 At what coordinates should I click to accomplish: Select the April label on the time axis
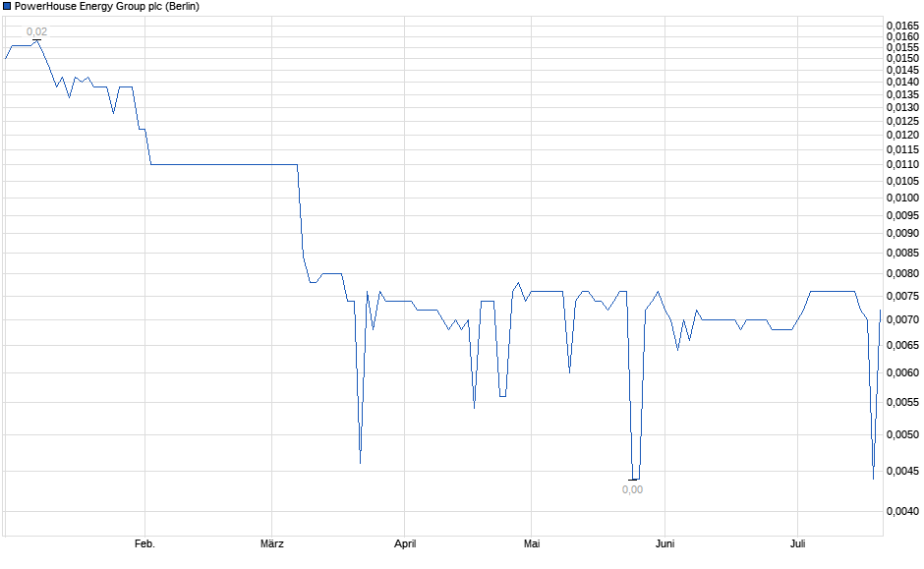pos(405,543)
